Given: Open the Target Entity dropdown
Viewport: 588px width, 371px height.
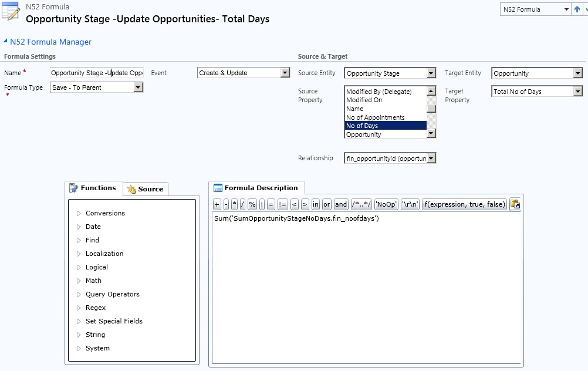Looking at the screenshot, I should coord(578,73).
